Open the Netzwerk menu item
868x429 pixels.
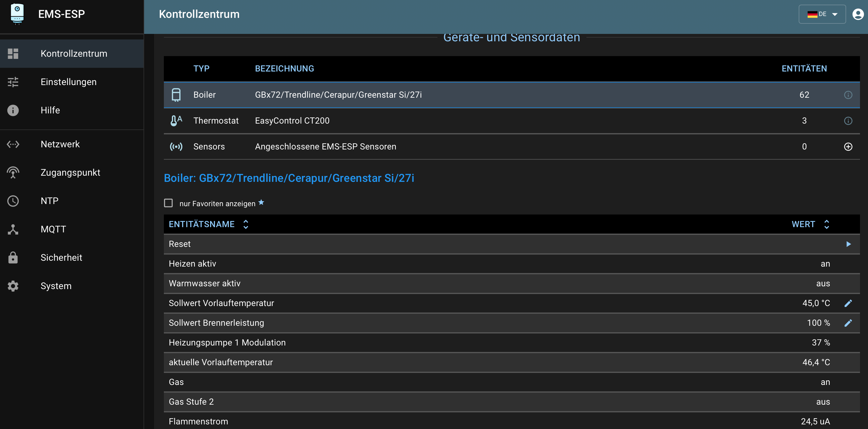(x=60, y=144)
